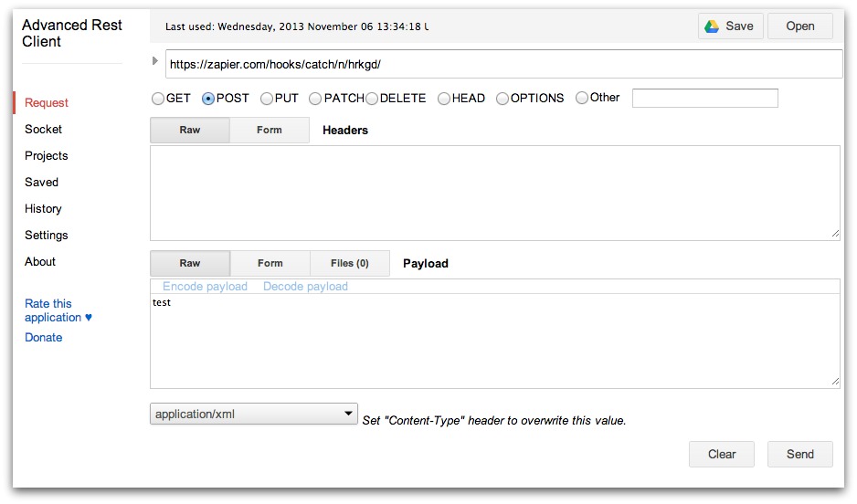Open the application/xml content type dropdown
857x504 pixels.
point(254,414)
